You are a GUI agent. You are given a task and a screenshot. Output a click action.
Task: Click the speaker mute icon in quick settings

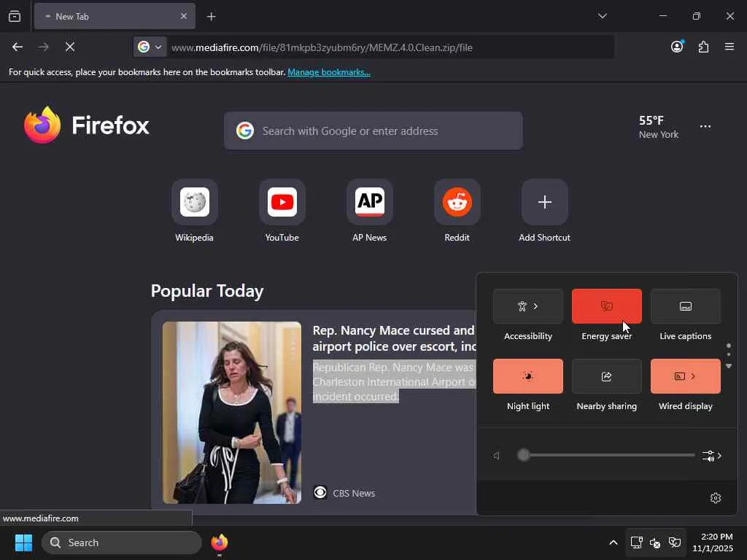[497, 456]
